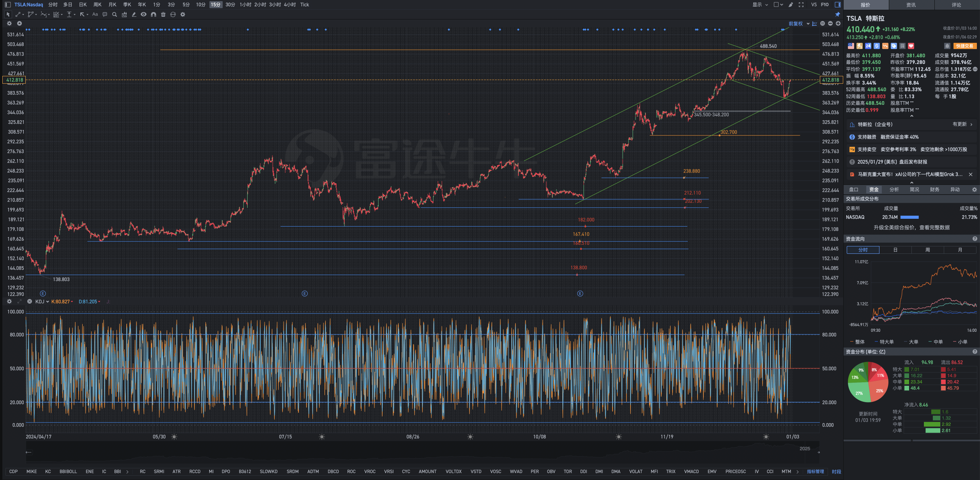Switch to 30分 chart period
The height and width of the screenshot is (480, 980).
(x=230, y=5)
